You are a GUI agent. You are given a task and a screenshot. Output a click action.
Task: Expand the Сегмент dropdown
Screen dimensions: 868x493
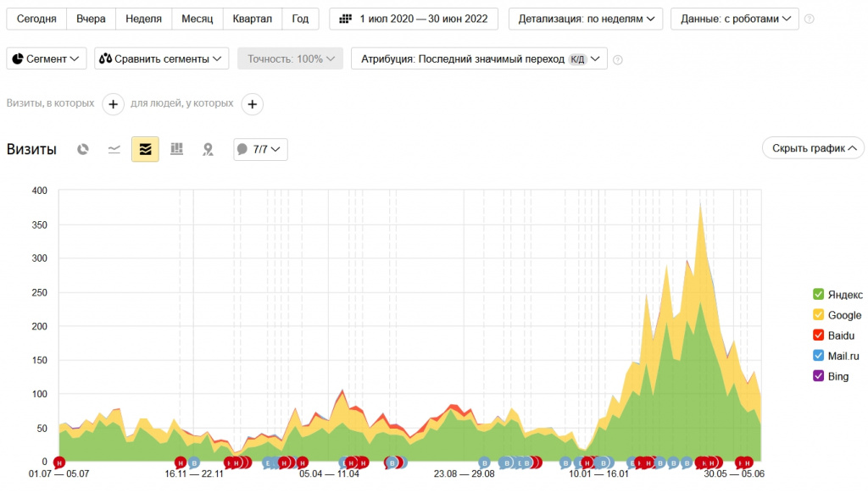tap(47, 58)
